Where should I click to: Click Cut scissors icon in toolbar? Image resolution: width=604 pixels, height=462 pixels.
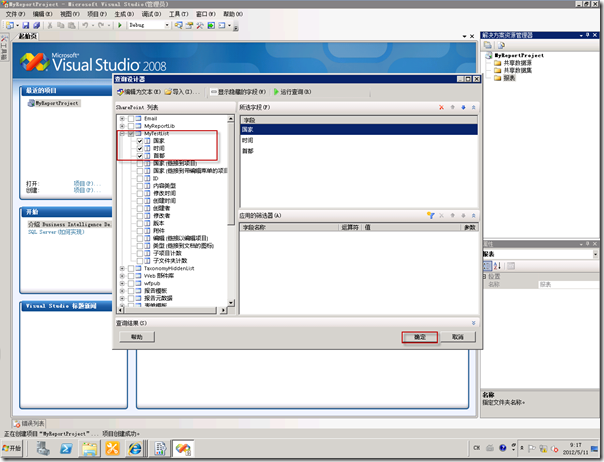pos(50,25)
